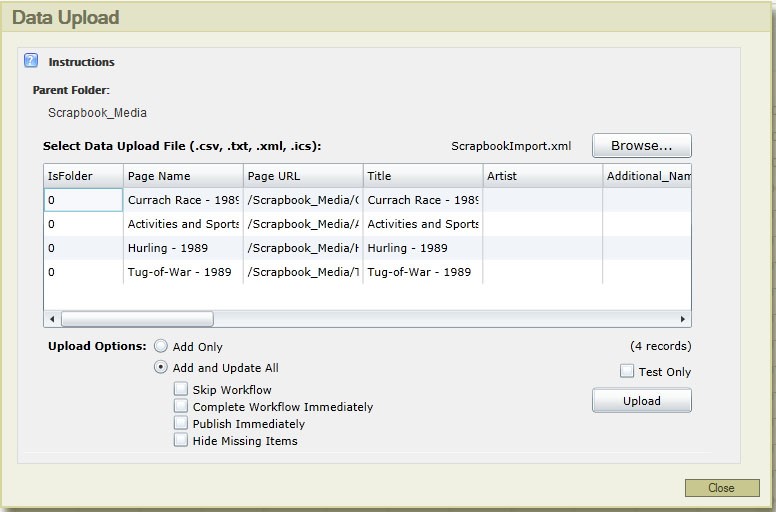This screenshot has height=512, width=776.
Task: Click the horizontal scrollbar right arrow
Action: 683,319
